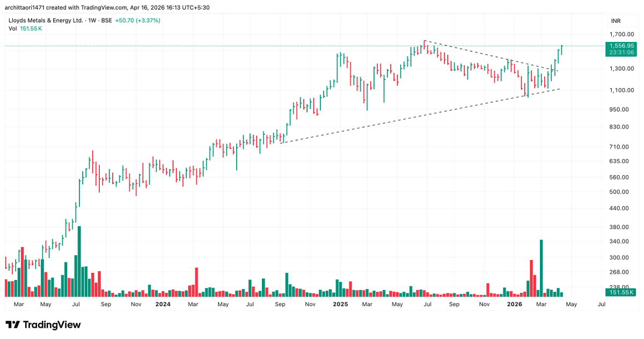Click the TradingView logo
The width and height of the screenshot is (644, 339).
pyautogui.click(x=43, y=325)
